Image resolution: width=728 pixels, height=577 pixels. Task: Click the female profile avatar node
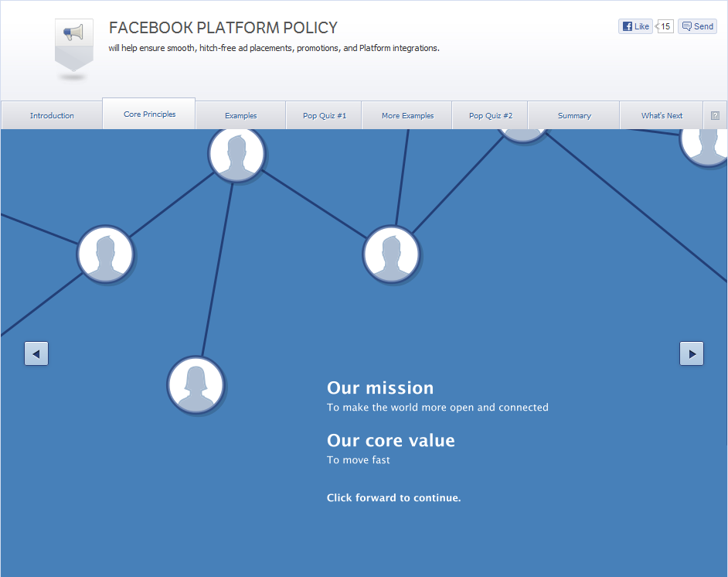click(196, 385)
